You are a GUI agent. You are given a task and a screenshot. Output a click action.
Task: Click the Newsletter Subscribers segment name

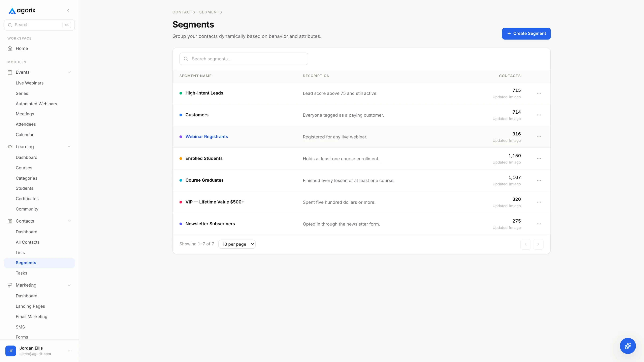tap(210, 224)
